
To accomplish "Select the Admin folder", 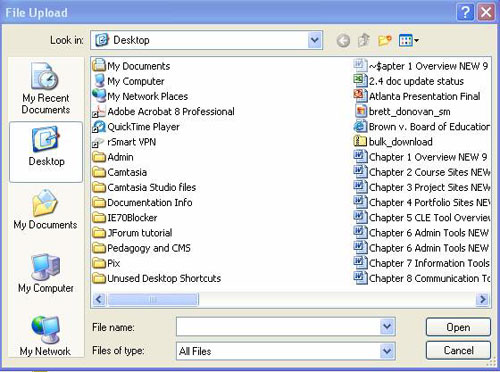I will pyautogui.click(x=113, y=157).
